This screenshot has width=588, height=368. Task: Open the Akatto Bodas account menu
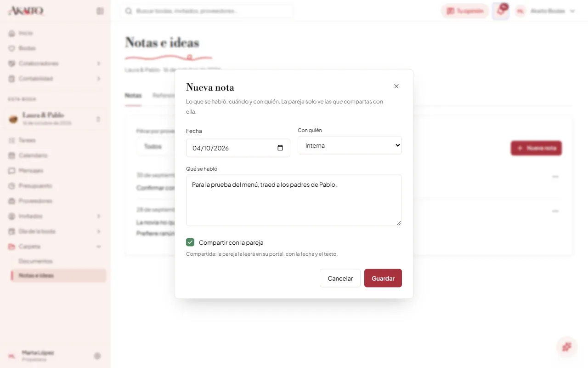545,11
